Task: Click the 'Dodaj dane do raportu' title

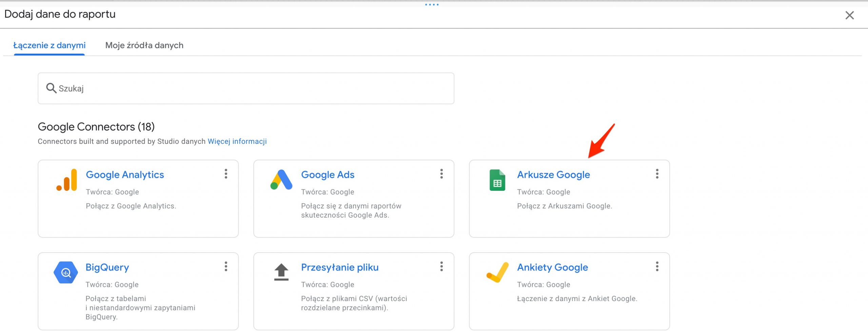Action: [60, 14]
